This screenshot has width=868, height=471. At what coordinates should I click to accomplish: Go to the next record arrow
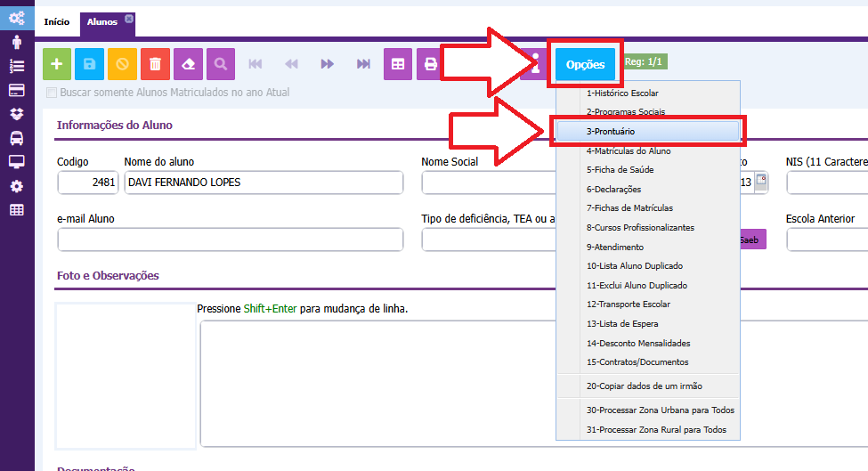tap(327, 64)
